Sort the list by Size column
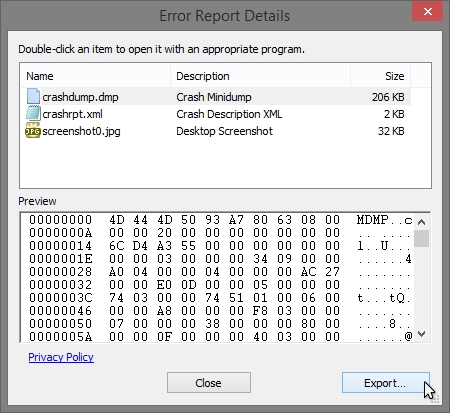This screenshot has width=450, height=413. click(380, 76)
